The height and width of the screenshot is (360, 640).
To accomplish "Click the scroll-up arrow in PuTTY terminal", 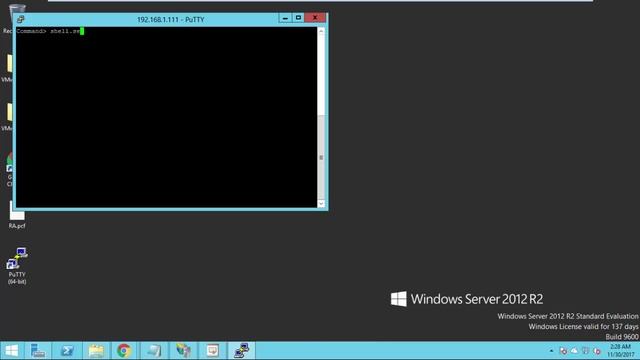I will point(321,31).
